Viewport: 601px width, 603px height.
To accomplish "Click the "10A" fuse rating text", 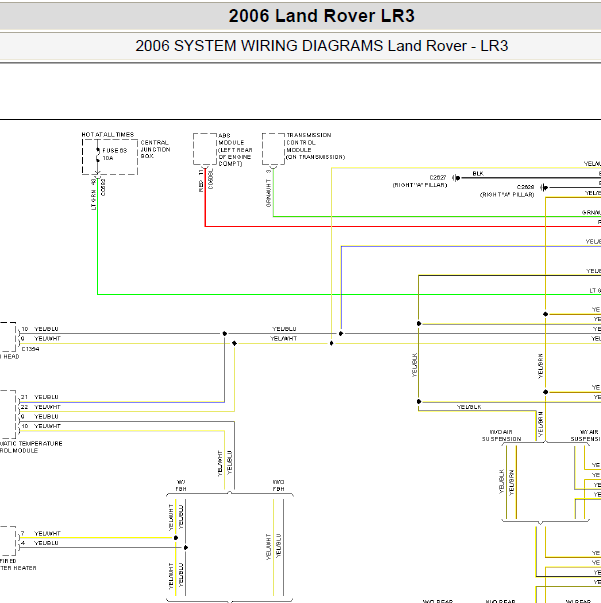I will coord(108,158).
